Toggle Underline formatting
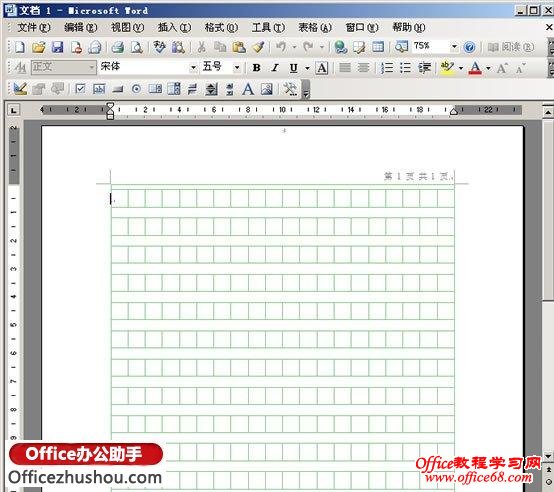The width and height of the screenshot is (554, 492). pyautogui.click(x=293, y=68)
